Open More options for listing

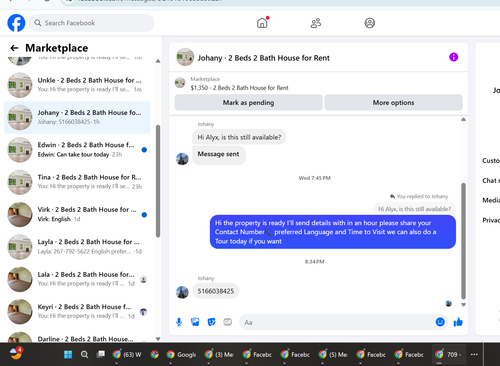(x=393, y=103)
